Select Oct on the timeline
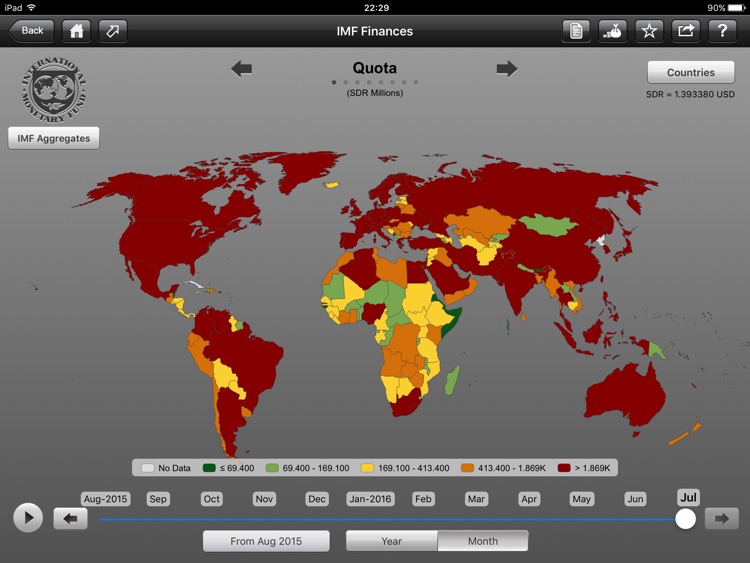This screenshot has height=563, width=750. (211, 499)
